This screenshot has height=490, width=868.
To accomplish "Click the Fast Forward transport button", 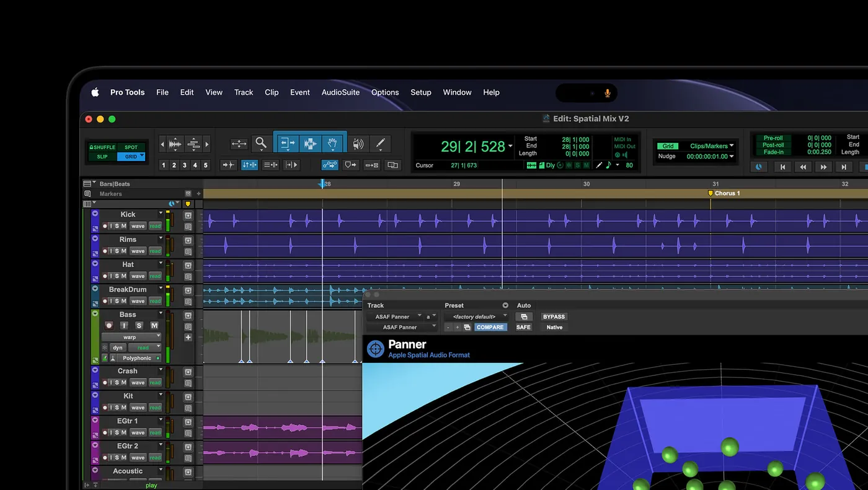I will pos(823,167).
